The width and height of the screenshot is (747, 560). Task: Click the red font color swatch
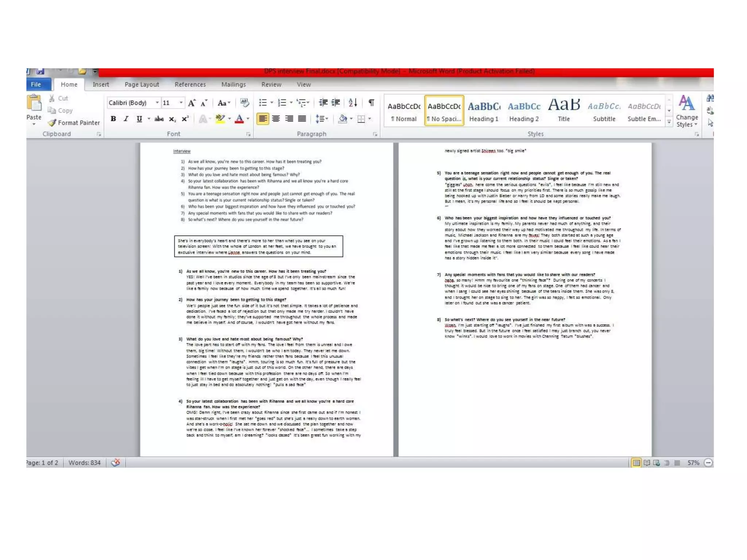[x=239, y=119]
